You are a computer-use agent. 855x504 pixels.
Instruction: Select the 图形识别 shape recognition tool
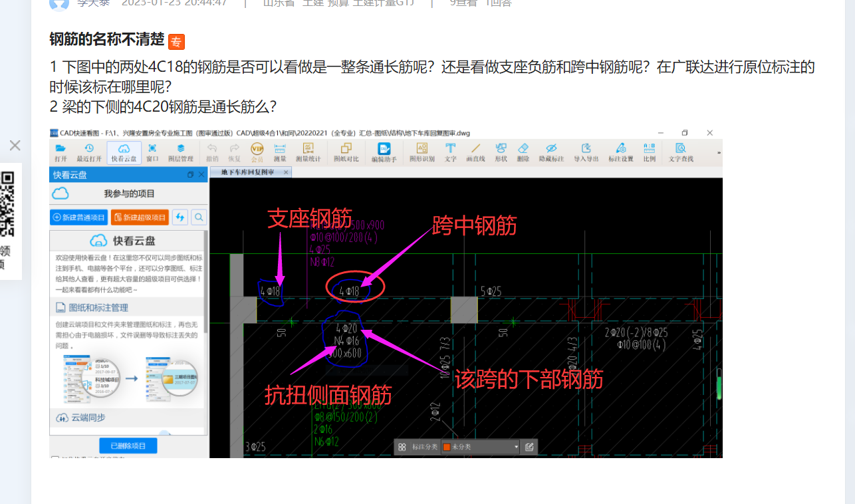click(422, 152)
